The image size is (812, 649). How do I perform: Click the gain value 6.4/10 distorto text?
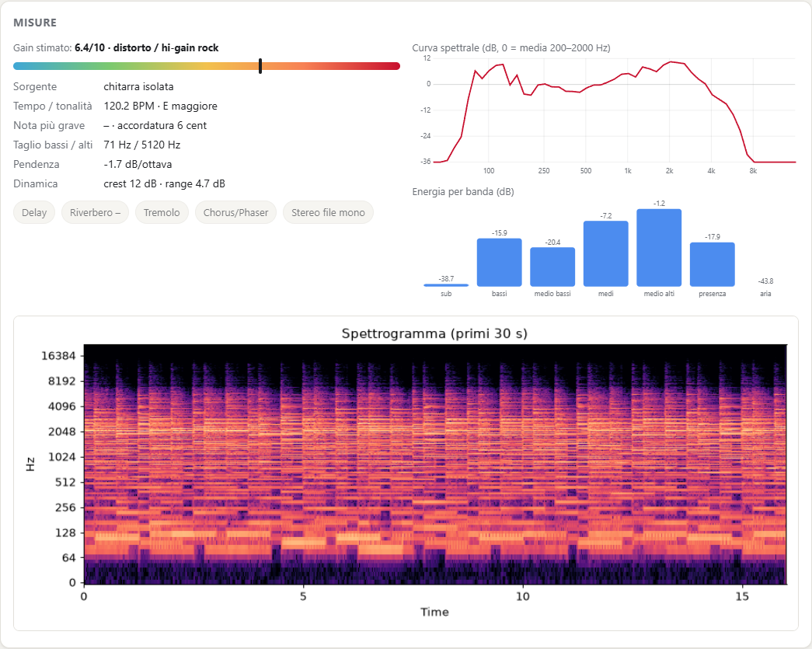coord(147,47)
